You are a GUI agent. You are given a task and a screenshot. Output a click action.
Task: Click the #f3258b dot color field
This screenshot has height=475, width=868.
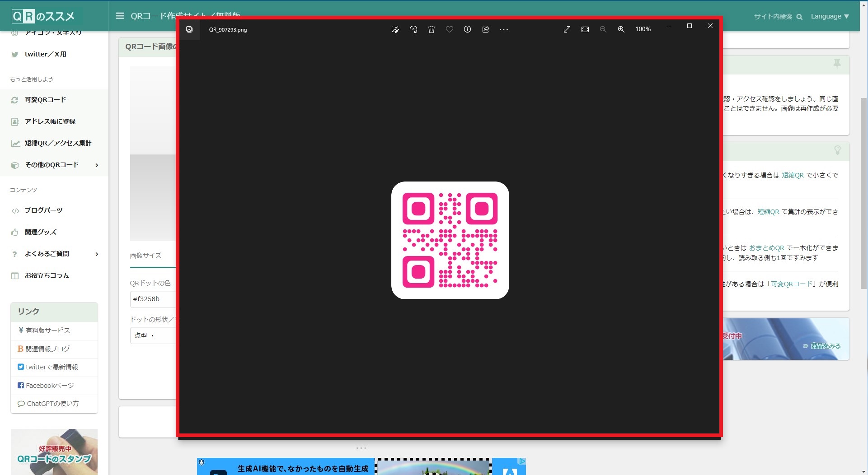153,299
